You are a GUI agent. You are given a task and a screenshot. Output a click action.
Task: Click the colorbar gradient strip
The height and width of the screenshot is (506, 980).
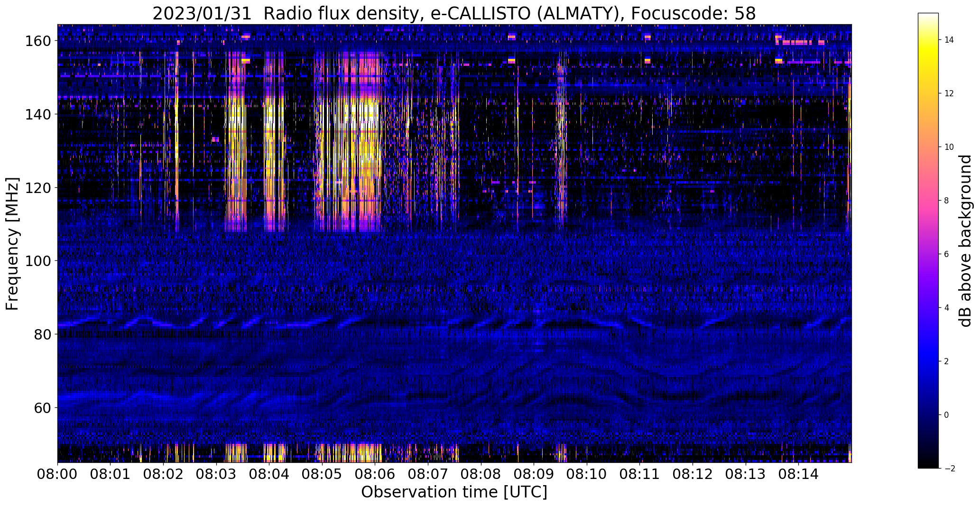click(x=928, y=240)
